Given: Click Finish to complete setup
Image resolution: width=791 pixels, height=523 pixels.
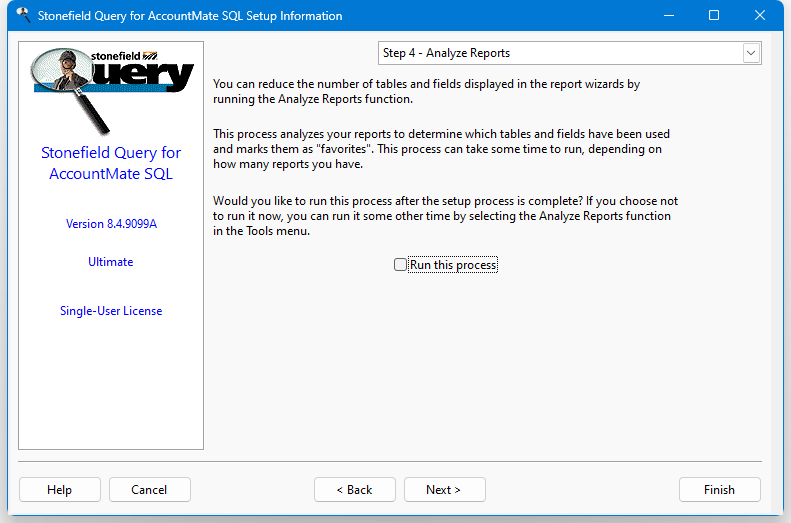Looking at the screenshot, I should tap(719, 490).
